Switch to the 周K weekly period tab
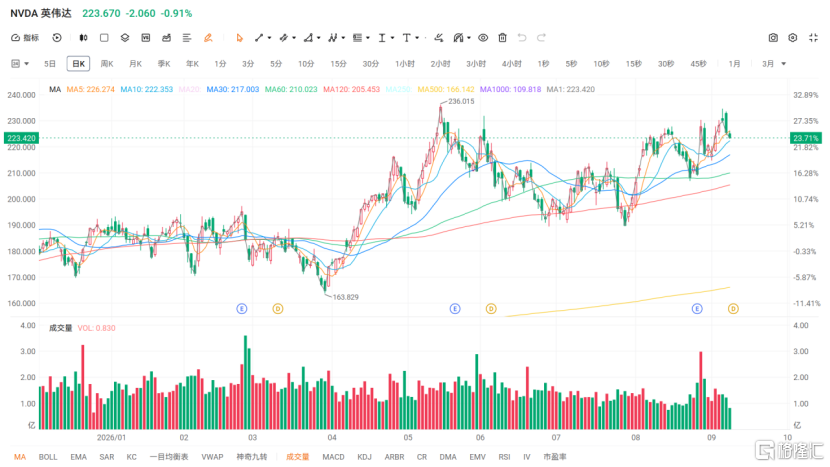The height and width of the screenshot is (467, 830). pyautogui.click(x=107, y=64)
